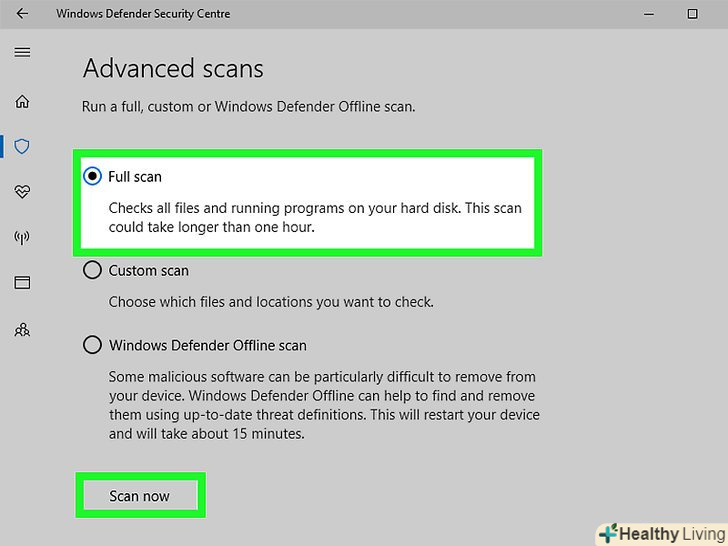Screen dimensions: 728x546
Task: Click 'Some malicious software' offline scan description
Action: click(x=324, y=405)
